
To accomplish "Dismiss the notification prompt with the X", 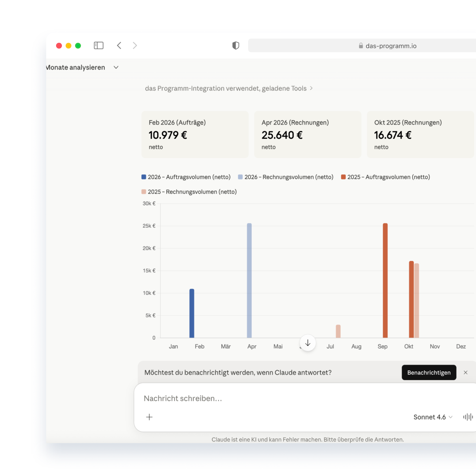I will coord(466,373).
